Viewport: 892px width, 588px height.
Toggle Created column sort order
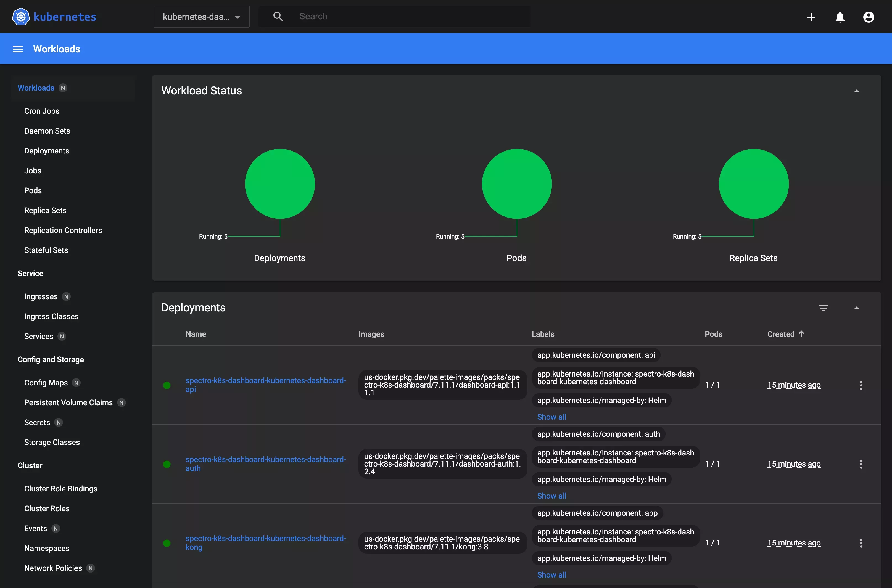coord(786,334)
